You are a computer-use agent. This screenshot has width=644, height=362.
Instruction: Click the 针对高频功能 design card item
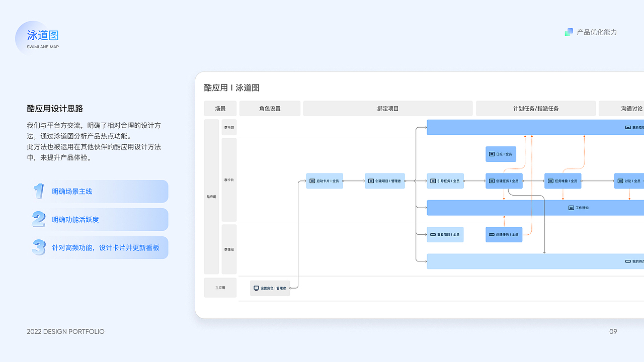click(100, 248)
